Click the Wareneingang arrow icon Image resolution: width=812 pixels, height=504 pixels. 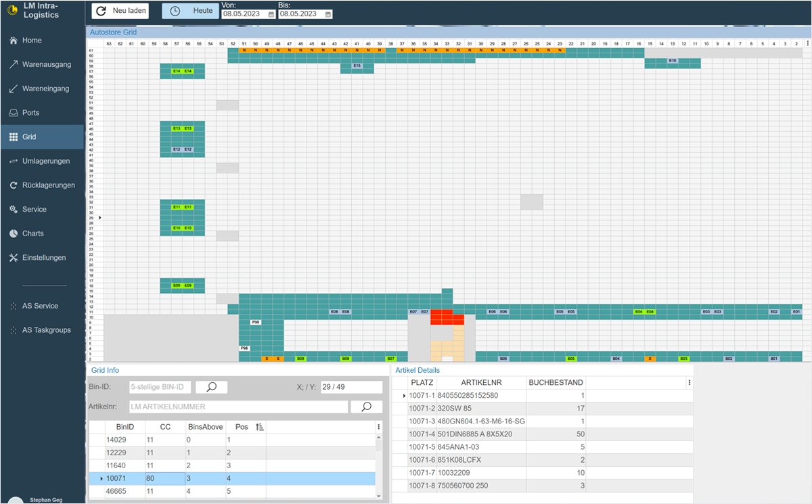click(x=14, y=89)
